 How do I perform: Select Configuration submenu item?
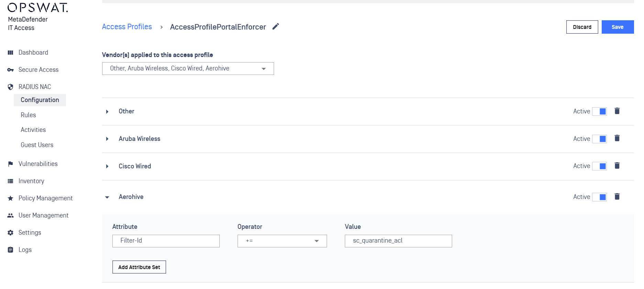click(40, 100)
